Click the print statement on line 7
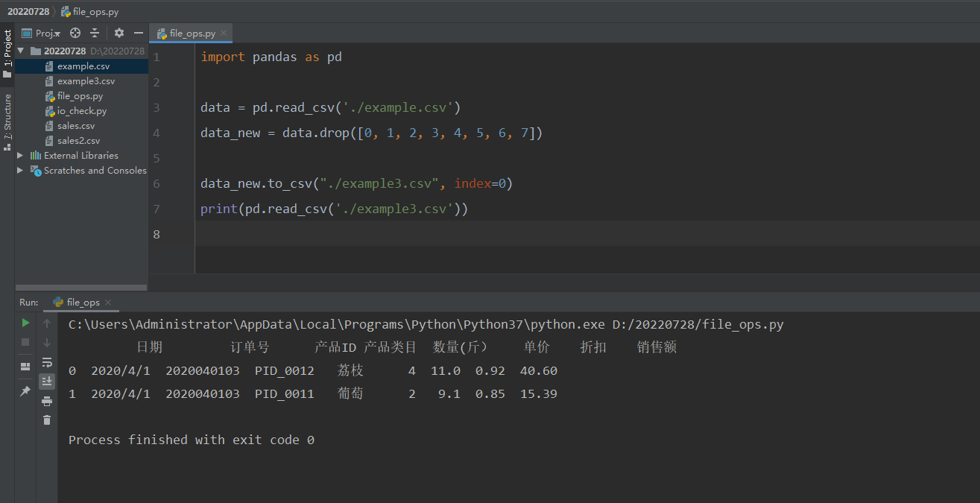 (334, 209)
